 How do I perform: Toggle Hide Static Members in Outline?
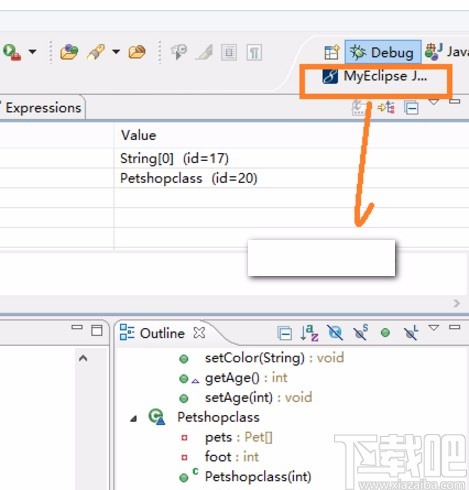[361, 333]
